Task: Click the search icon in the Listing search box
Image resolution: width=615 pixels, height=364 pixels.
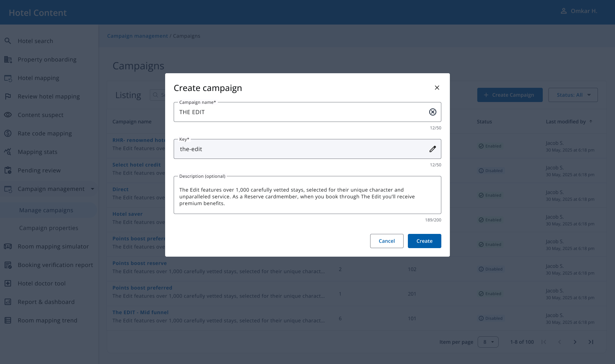Action: click(x=156, y=95)
